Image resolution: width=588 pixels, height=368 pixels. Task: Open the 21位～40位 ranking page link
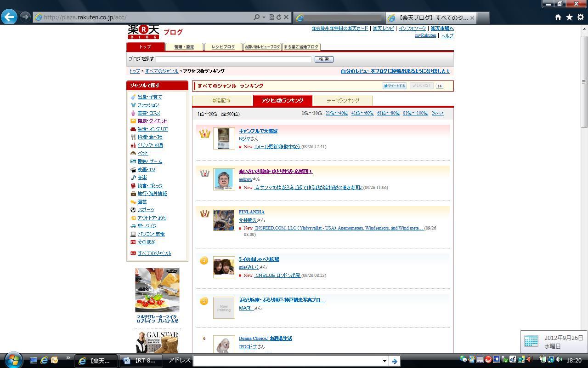[x=336, y=113]
